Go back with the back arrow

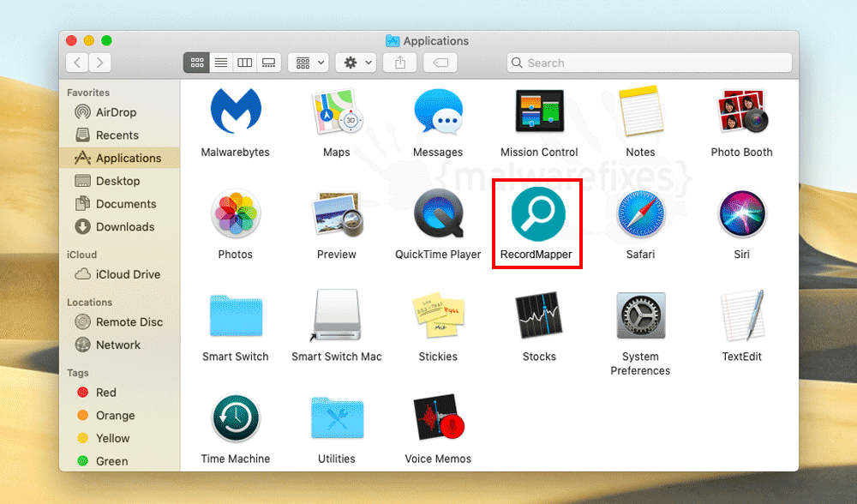(77, 63)
